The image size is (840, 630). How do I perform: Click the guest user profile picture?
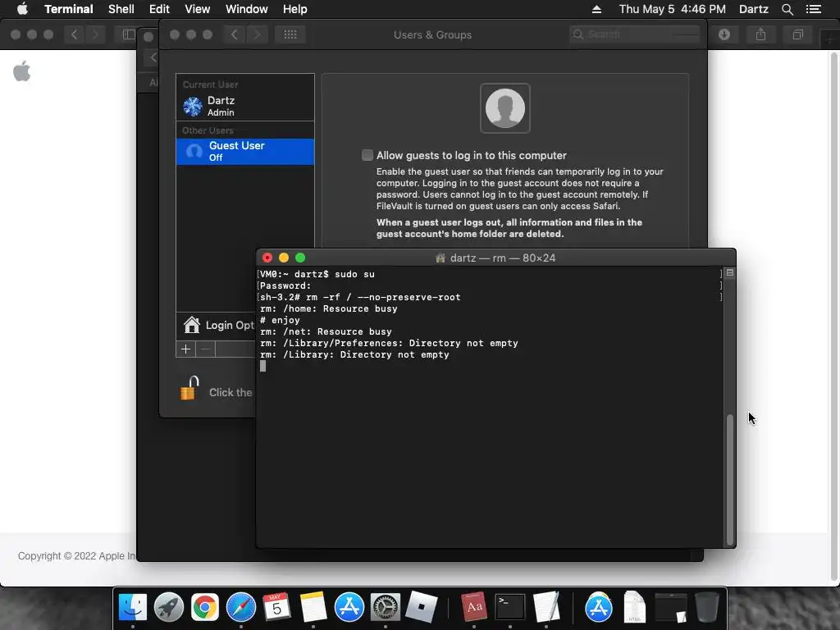click(x=504, y=108)
